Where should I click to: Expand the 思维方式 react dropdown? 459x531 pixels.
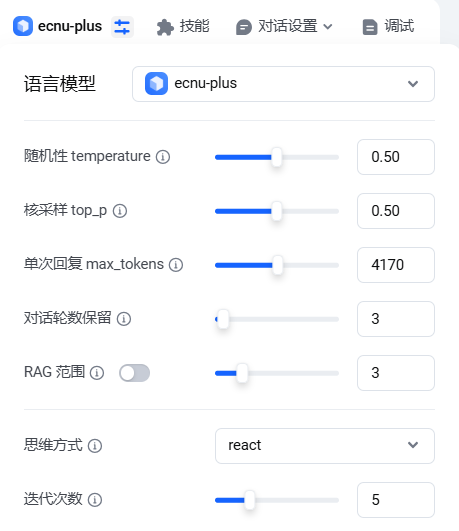pyautogui.click(x=325, y=446)
